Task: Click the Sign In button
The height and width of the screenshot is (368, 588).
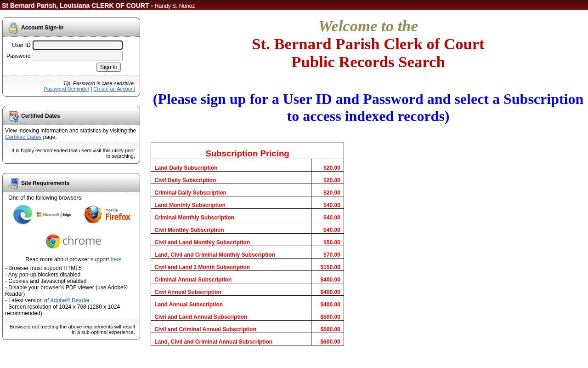Action: 108,67
